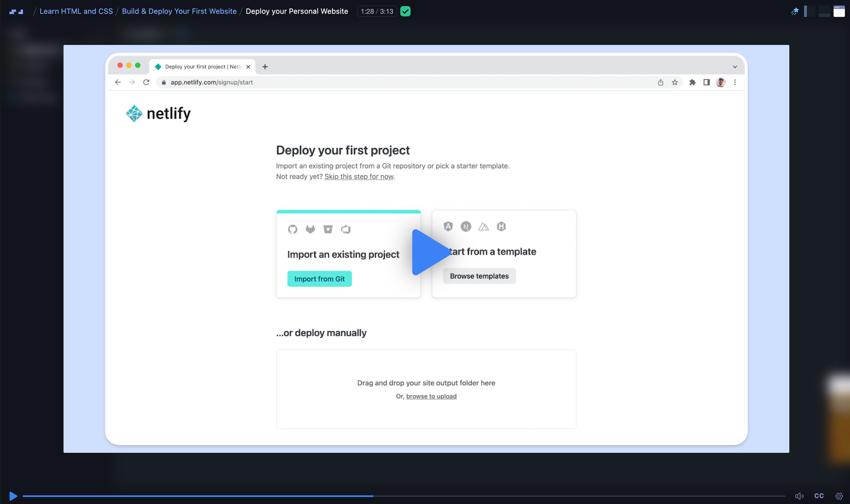Click the Hugo template icon
Viewport: 850px width, 504px height.
tap(501, 226)
